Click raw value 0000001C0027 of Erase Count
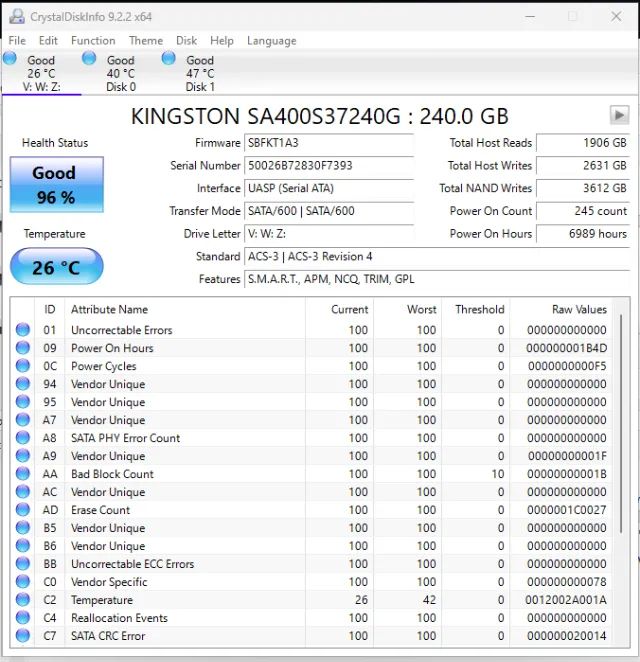 (567, 510)
